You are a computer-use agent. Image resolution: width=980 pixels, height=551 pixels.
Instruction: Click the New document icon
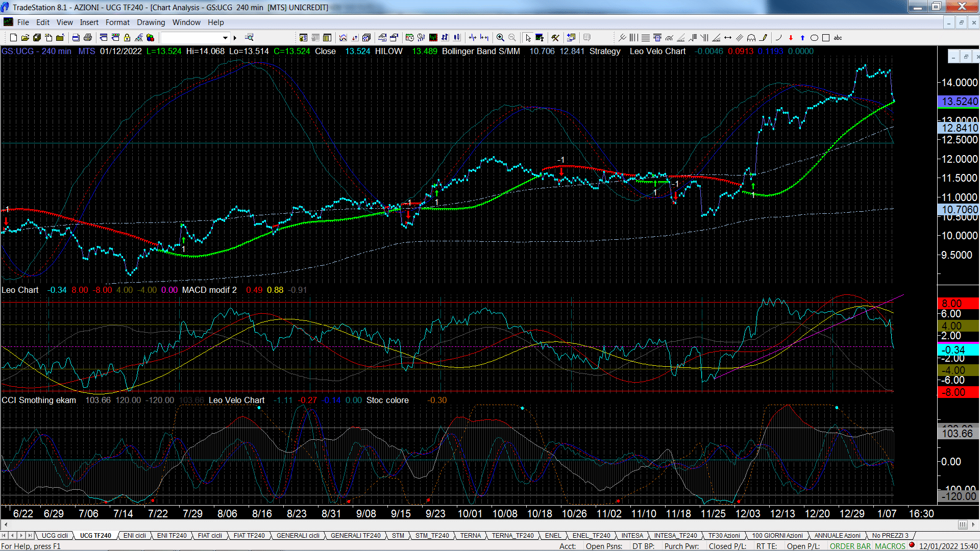(13, 37)
